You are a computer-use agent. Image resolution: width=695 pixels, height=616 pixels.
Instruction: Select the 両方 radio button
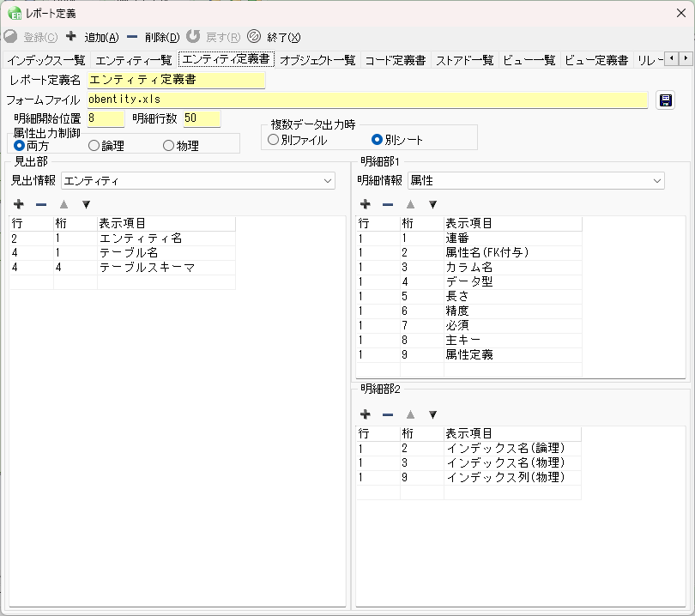pyautogui.click(x=19, y=145)
